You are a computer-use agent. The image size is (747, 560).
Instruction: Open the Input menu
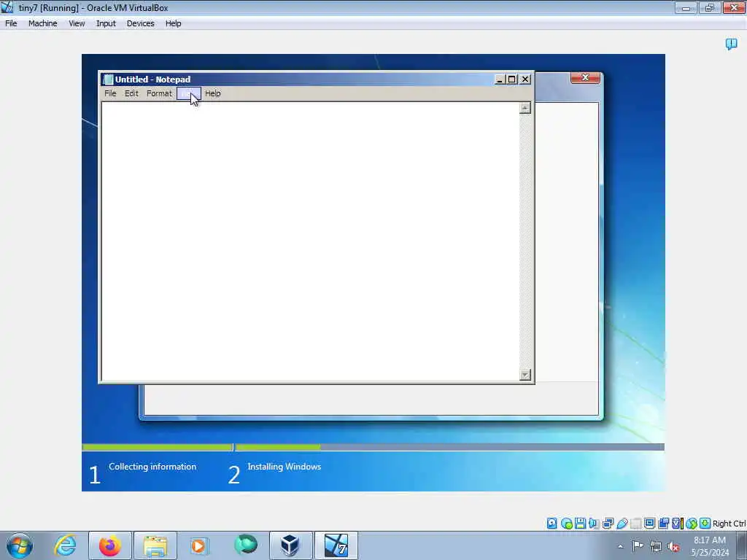click(x=106, y=23)
